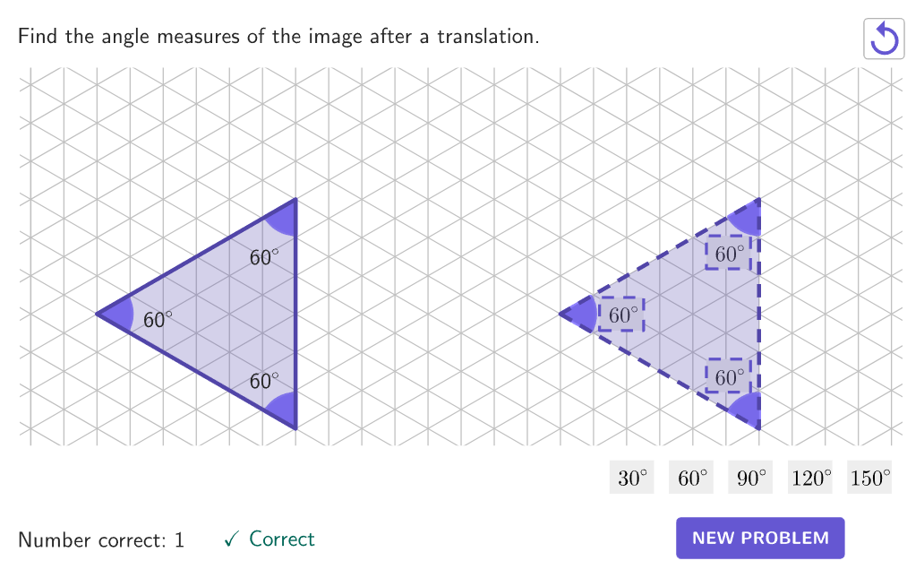Select the 120° answer tile
The width and height of the screenshot is (924, 578).
click(x=810, y=477)
